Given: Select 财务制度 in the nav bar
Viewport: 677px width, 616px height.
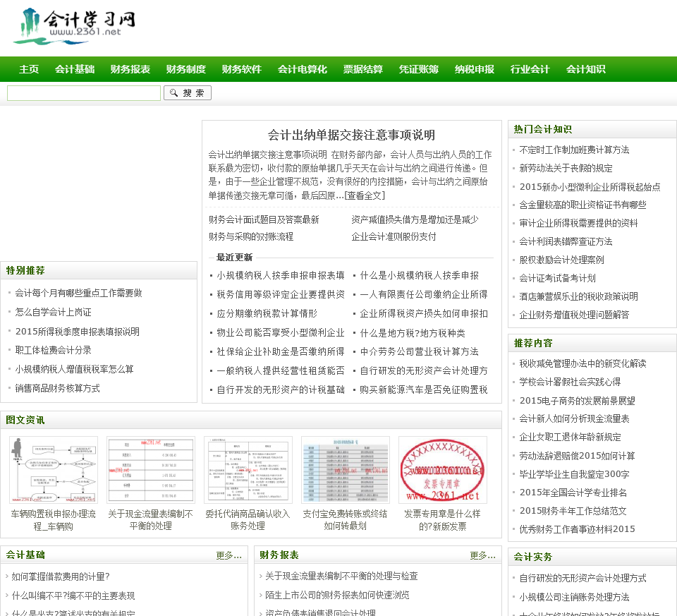Looking at the screenshot, I should [185, 69].
